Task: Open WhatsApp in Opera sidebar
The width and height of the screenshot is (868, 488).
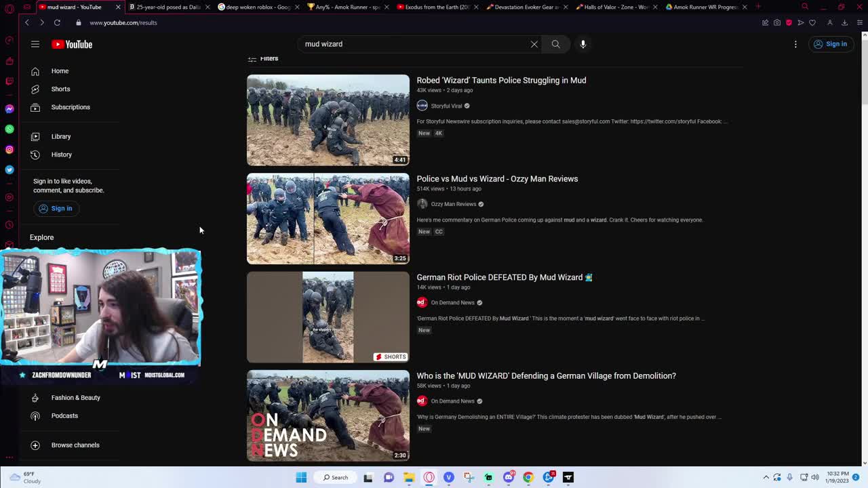Action: [9, 129]
